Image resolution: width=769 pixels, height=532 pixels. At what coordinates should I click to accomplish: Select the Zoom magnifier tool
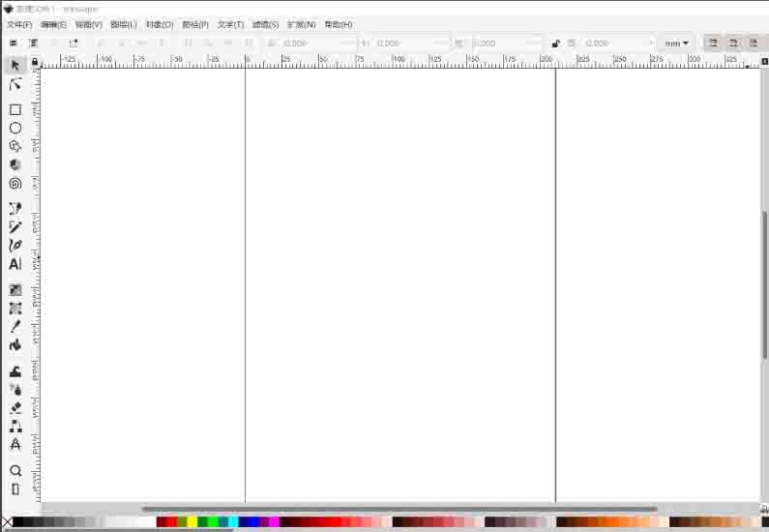(15, 471)
